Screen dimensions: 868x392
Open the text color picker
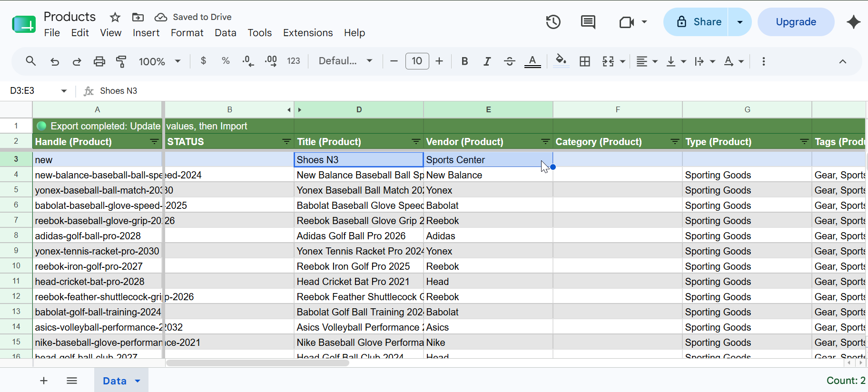533,61
